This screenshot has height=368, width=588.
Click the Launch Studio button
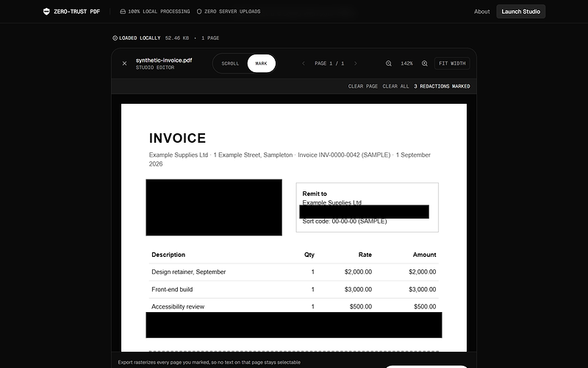click(x=521, y=12)
